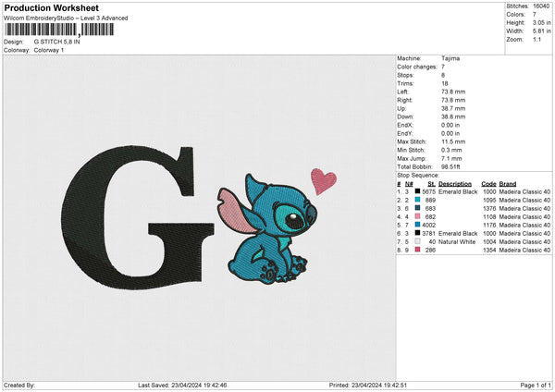Click thread code '1176' in row 5
Screen dimensions: 555x392
tap(489, 225)
